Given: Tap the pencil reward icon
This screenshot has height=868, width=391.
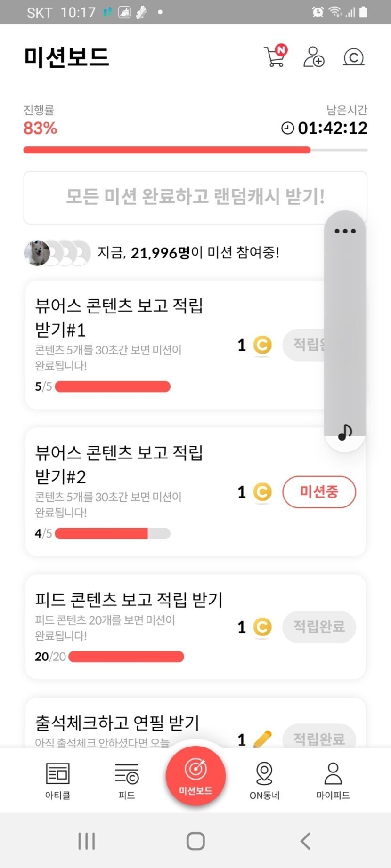Looking at the screenshot, I should pyautogui.click(x=262, y=739).
